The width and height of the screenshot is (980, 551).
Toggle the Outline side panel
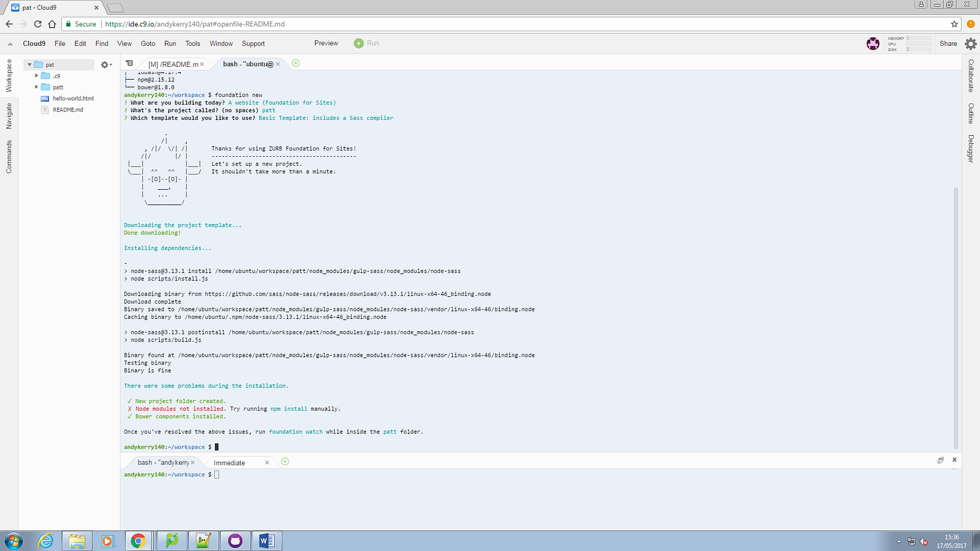[x=971, y=113]
